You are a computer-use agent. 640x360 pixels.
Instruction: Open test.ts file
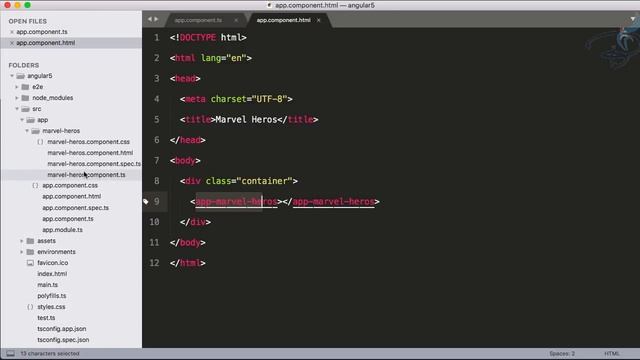(x=46, y=318)
